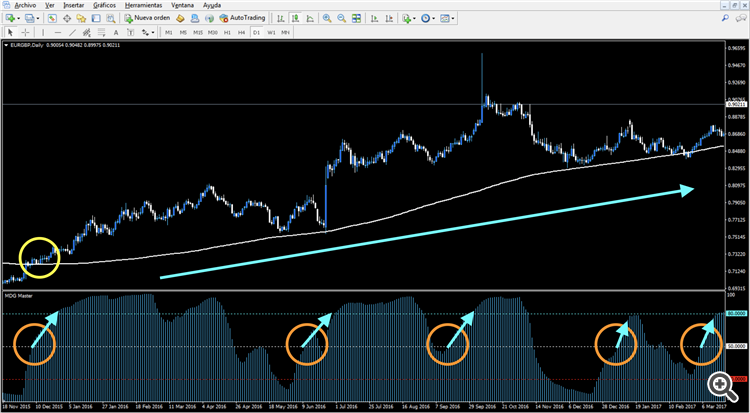Open the Archivo menu
This screenshot has height=413, width=750.
24,5
